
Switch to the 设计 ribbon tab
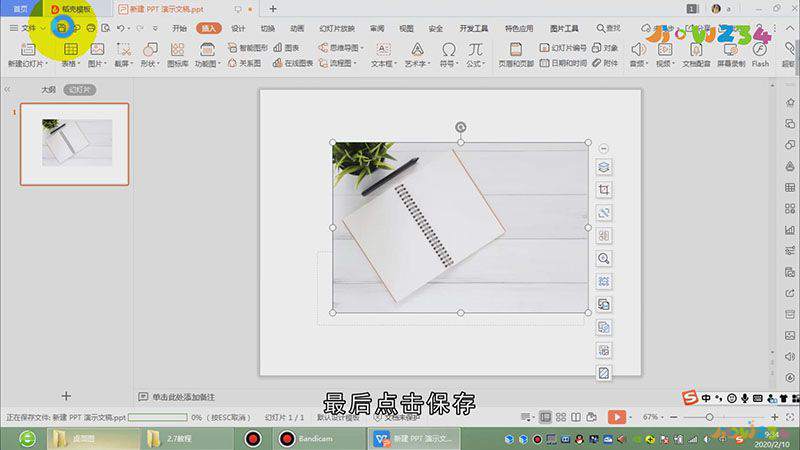[238, 29]
